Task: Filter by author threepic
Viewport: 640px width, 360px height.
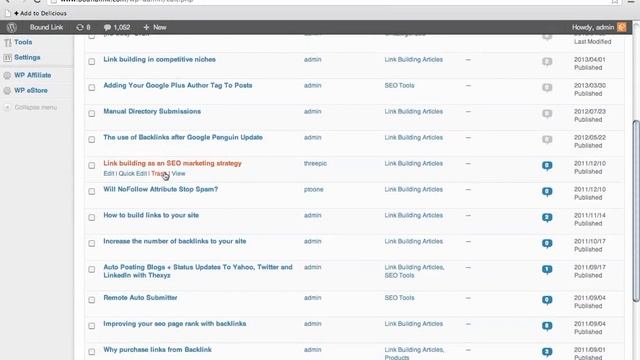Action: point(315,164)
